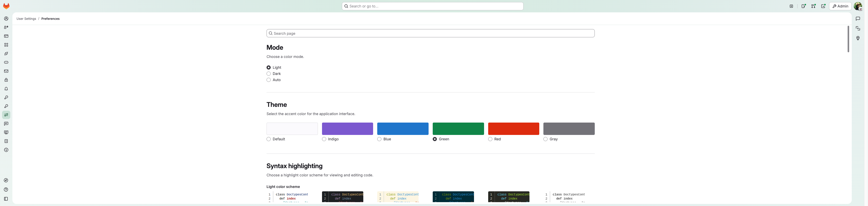Pick the first white syntax scheme preview
The image size is (868, 206).
pos(287,197)
